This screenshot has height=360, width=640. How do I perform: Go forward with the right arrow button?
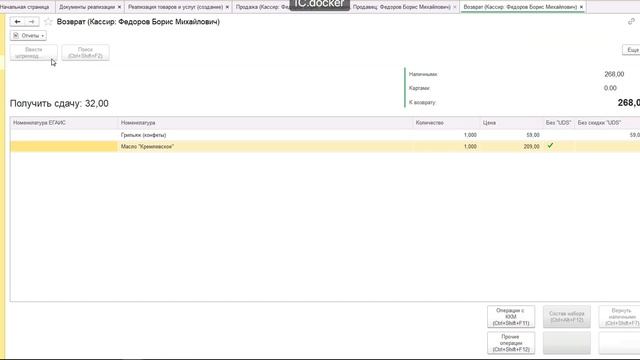coord(32,22)
